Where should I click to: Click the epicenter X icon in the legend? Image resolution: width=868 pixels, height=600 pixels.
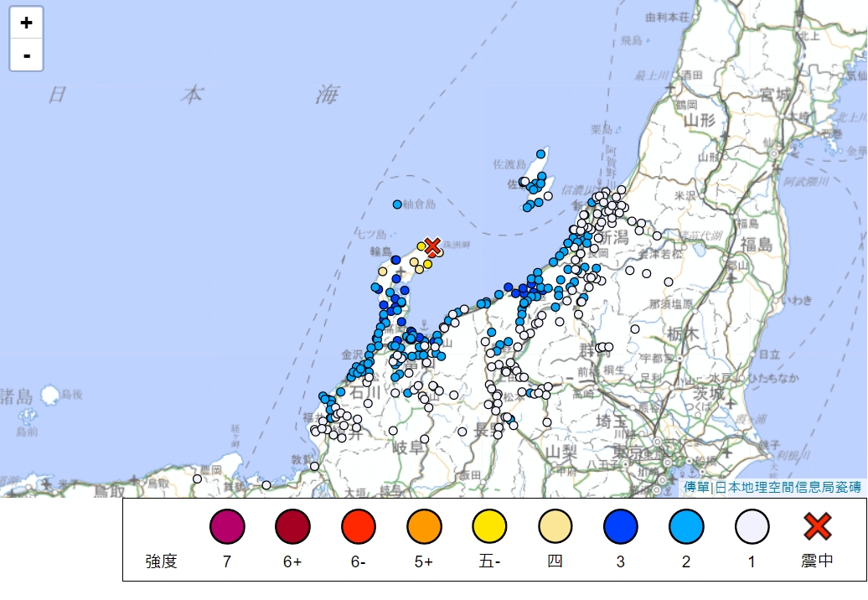[x=817, y=527]
